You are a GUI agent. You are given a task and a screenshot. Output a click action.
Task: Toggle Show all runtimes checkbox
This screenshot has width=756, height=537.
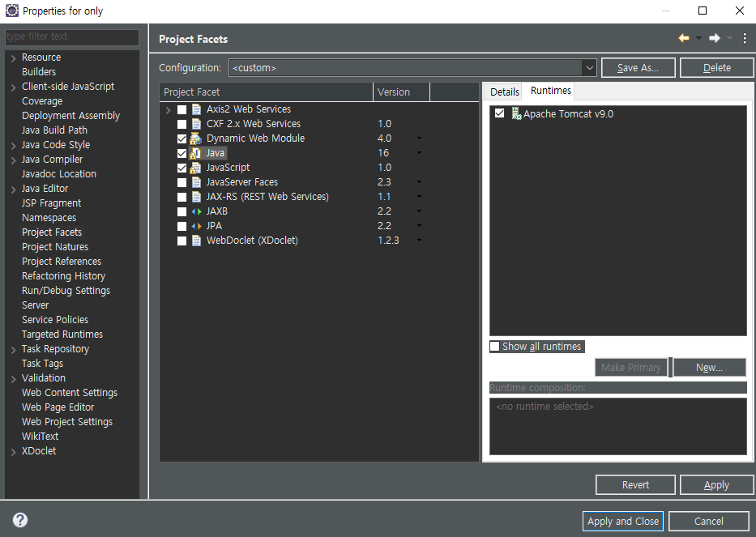(x=494, y=346)
